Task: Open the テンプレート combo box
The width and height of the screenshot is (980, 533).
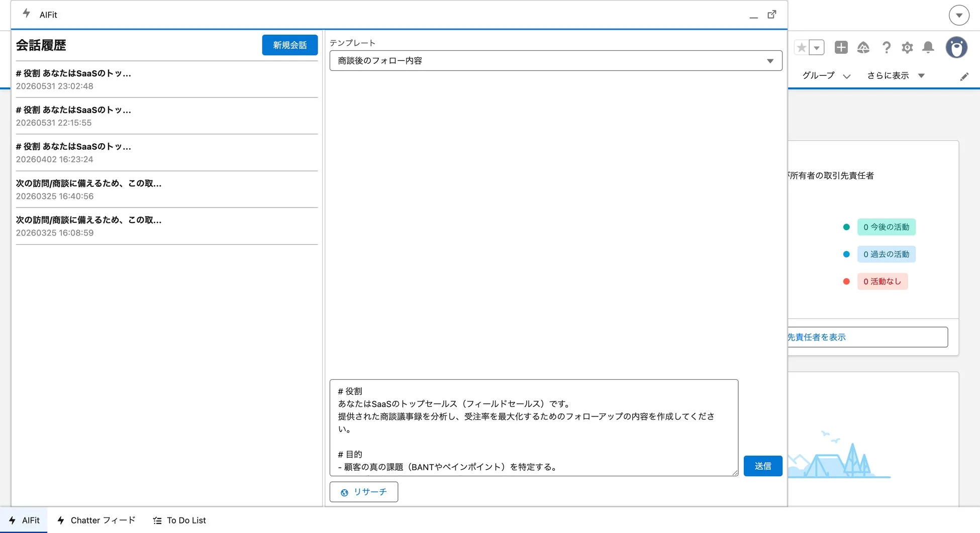Action: tap(556, 61)
